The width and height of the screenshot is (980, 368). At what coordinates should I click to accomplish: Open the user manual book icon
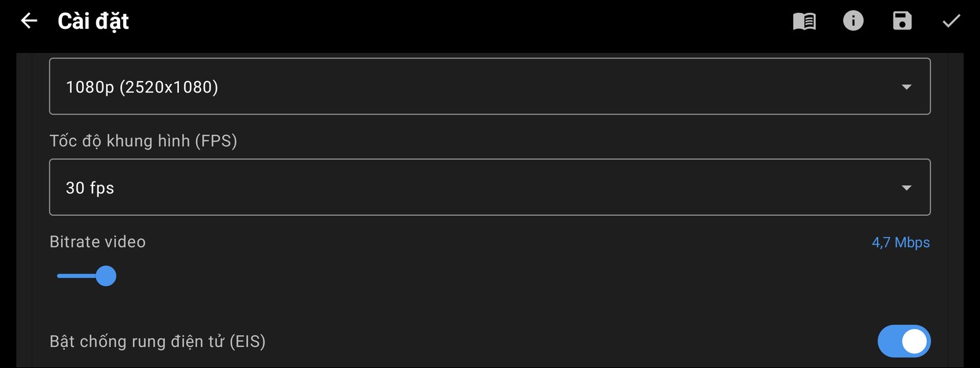coord(804,21)
